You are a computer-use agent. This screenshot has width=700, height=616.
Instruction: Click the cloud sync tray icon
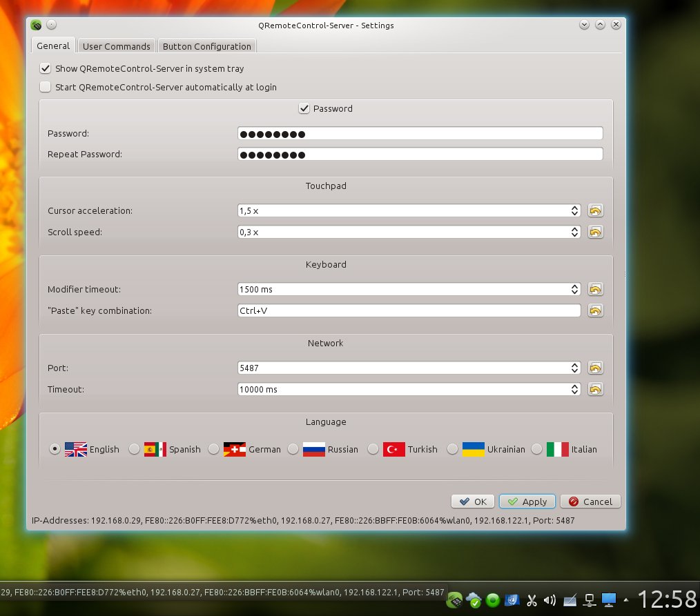click(x=474, y=600)
